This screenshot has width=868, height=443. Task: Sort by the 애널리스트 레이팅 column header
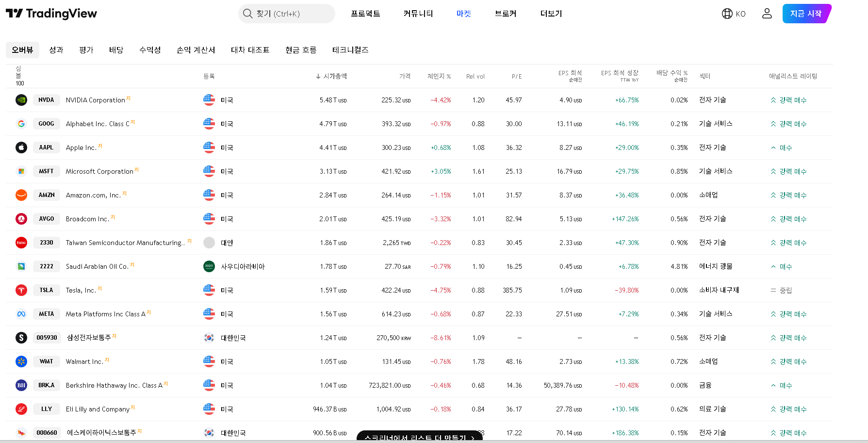pos(793,76)
